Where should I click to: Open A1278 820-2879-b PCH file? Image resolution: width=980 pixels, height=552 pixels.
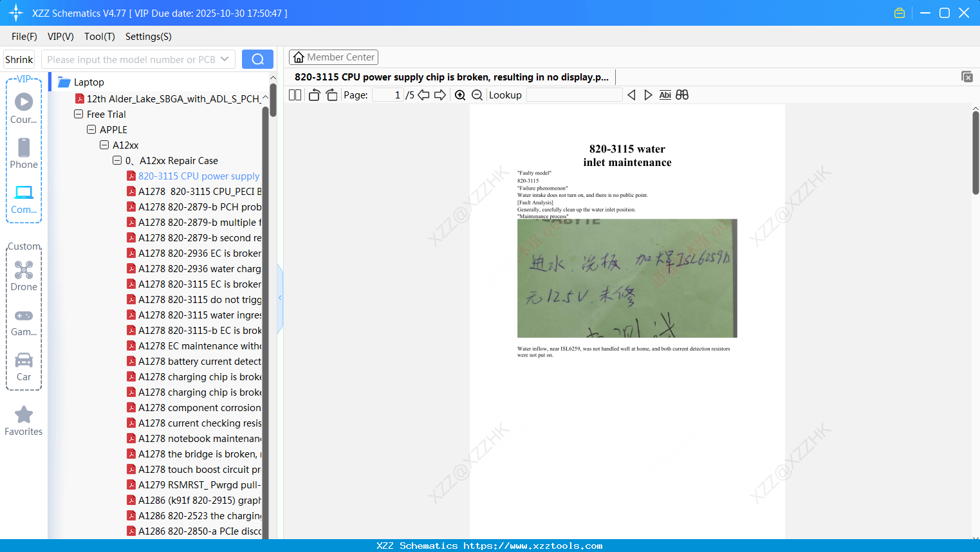click(x=194, y=207)
